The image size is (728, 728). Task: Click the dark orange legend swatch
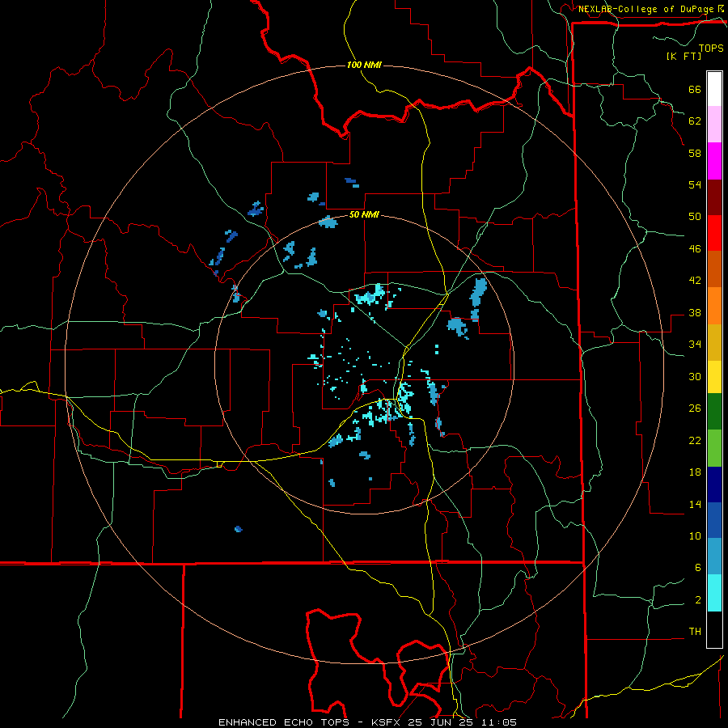pos(714,269)
